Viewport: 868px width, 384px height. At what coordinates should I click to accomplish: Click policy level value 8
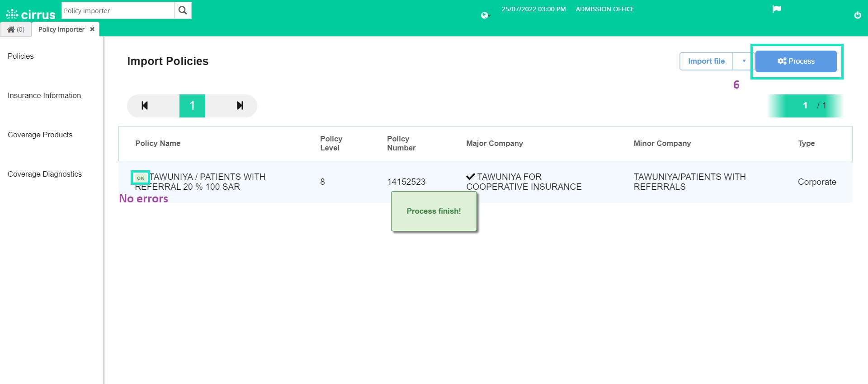pyautogui.click(x=322, y=182)
